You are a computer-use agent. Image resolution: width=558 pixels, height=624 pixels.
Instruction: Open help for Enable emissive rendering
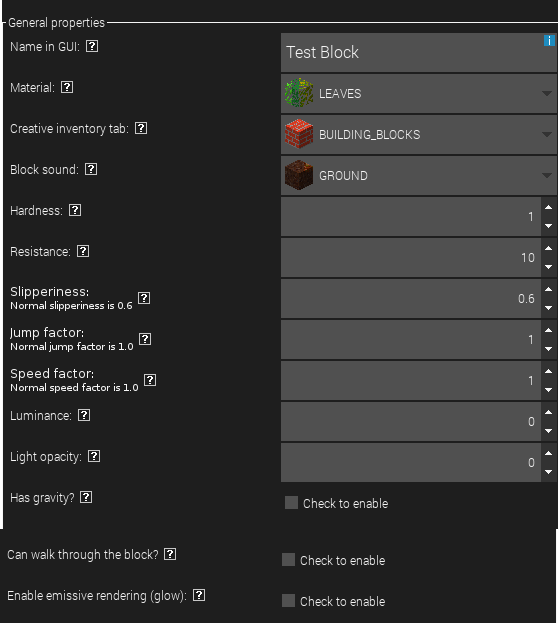[199, 595]
